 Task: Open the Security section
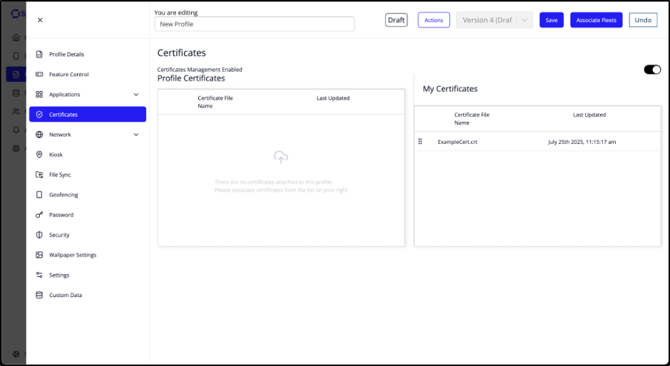(88, 235)
